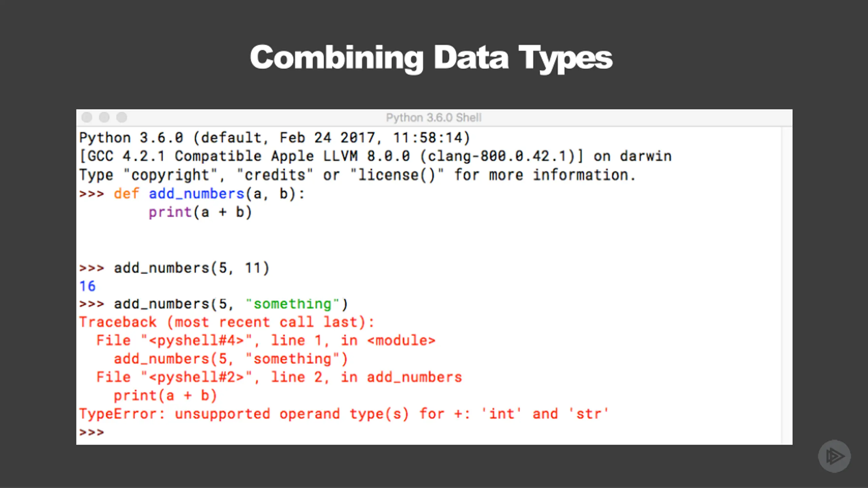Click the empty prompt on the last line

point(92,432)
